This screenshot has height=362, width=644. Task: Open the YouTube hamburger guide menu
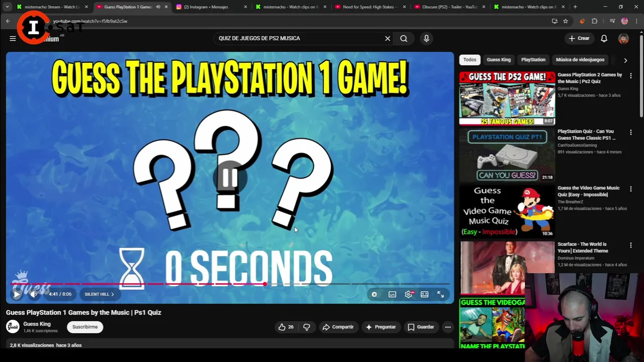[x=13, y=38]
